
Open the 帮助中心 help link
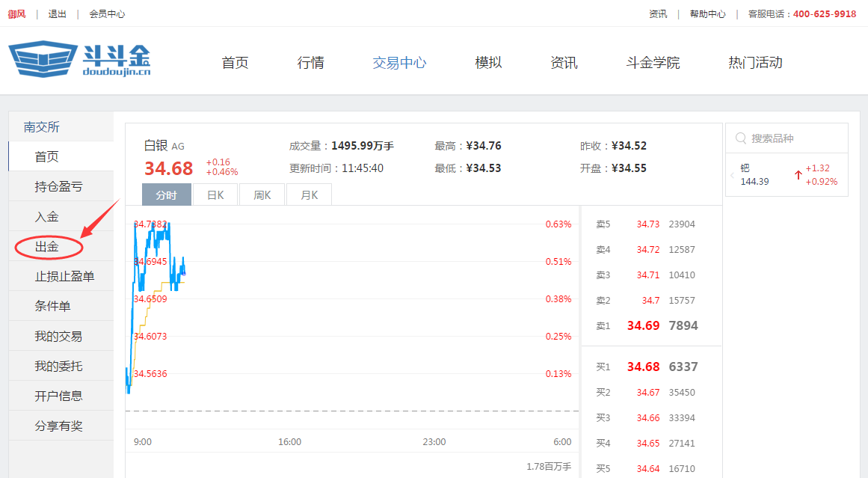[707, 13]
